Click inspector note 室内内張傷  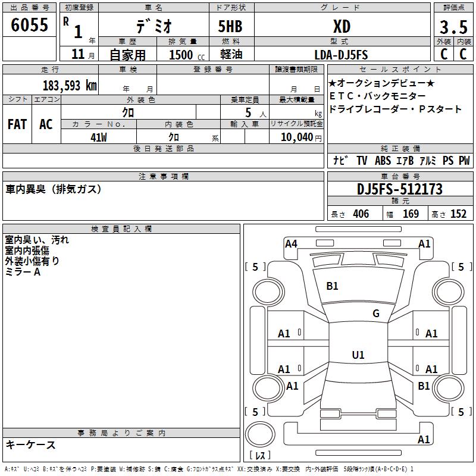27,250
